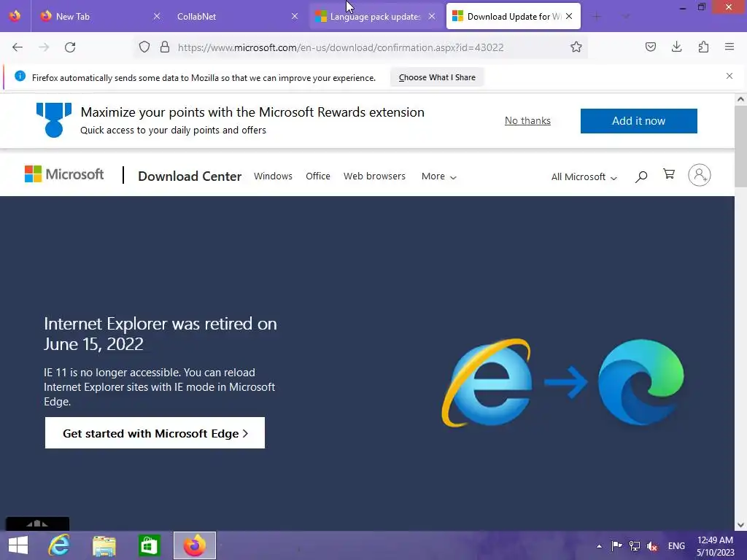This screenshot has height=560, width=747.
Task: Click the muted volume tray icon
Action: [x=652, y=546]
